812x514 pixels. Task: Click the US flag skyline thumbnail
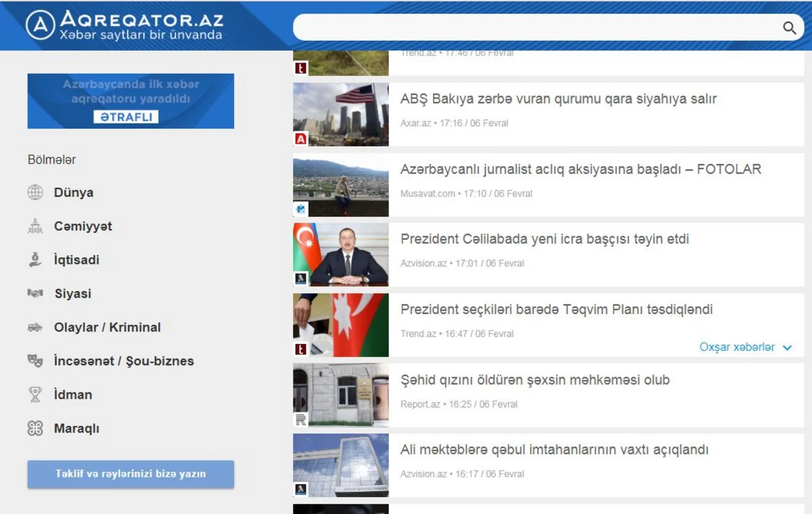tap(341, 114)
